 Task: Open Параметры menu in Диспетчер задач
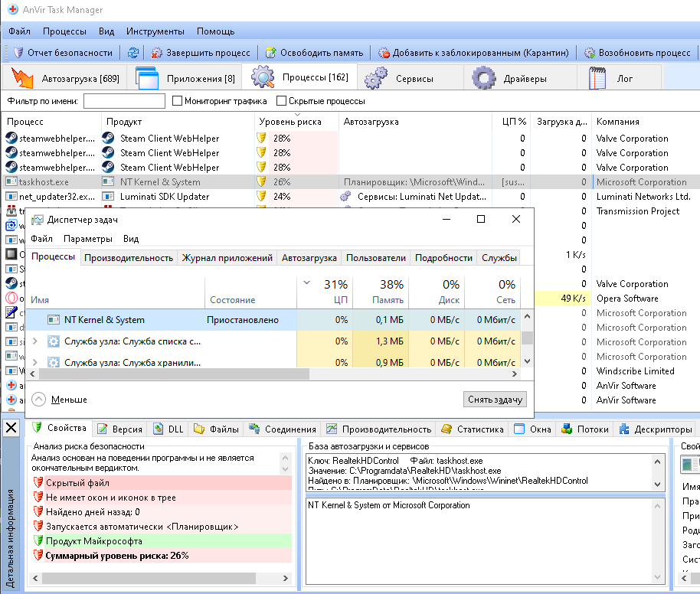(x=88, y=239)
